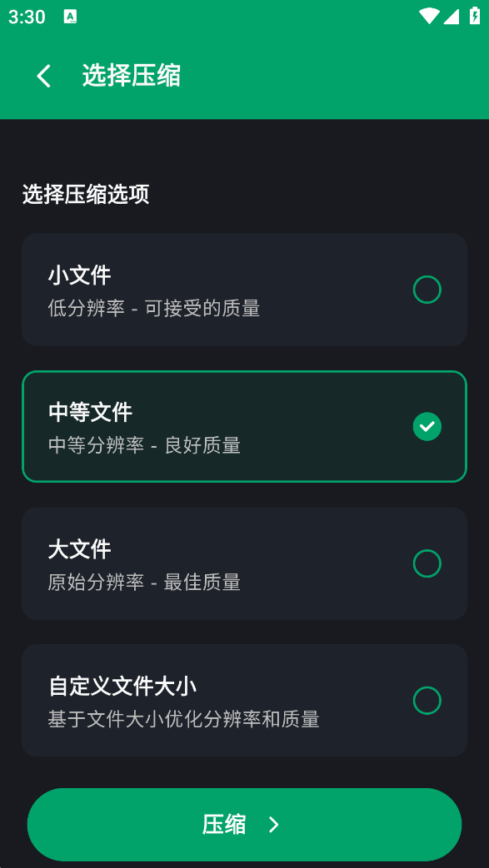Viewport: 489px width, 868px height.
Task: Tap the battery icon in status bar
Action: (x=475, y=16)
